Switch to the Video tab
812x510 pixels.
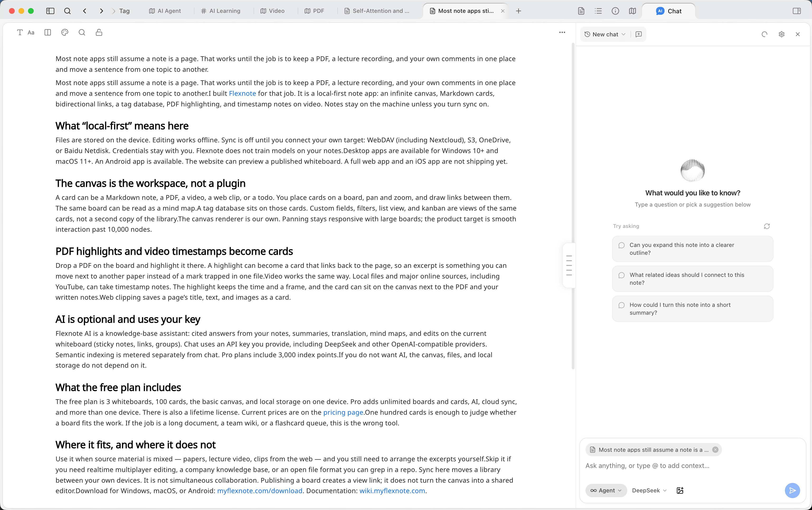(272, 11)
